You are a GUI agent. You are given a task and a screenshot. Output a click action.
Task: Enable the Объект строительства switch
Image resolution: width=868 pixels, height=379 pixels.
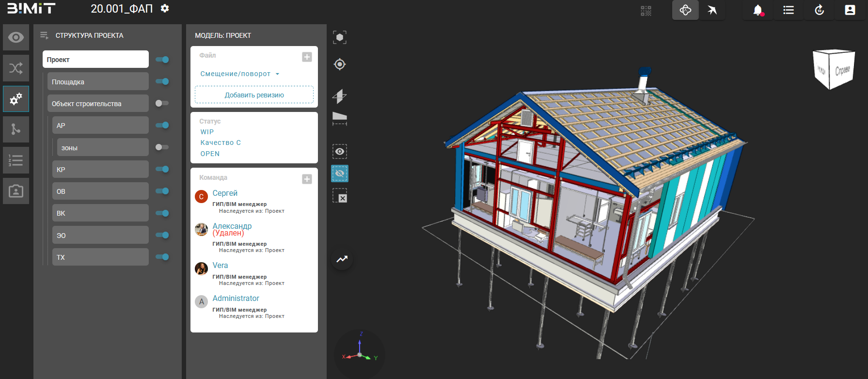click(x=162, y=103)
